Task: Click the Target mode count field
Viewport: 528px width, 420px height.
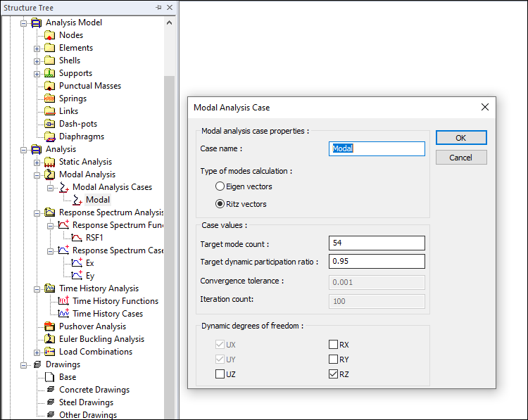Action: [x=377, y=243]
